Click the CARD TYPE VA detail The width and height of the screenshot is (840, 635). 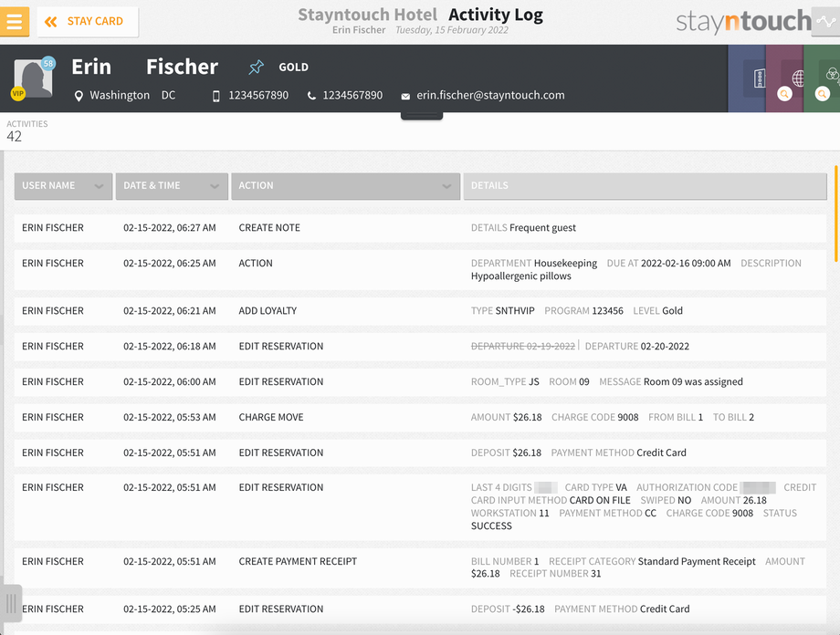tap(595, 488)
